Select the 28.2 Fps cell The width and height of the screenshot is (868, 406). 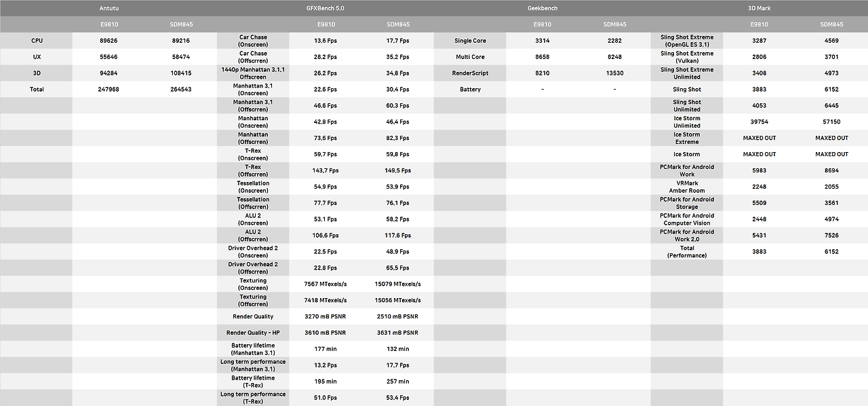point(325,57)
